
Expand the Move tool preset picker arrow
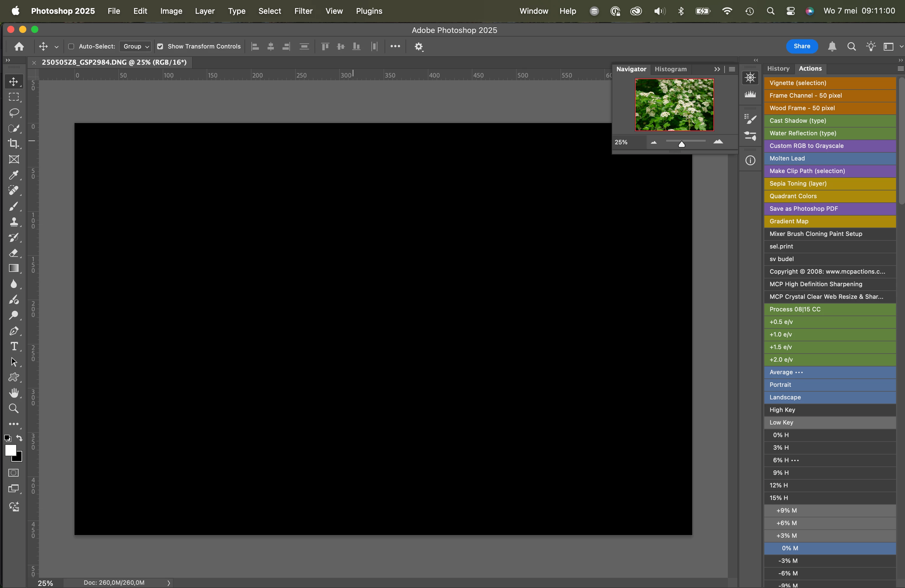tap(56, 47)
